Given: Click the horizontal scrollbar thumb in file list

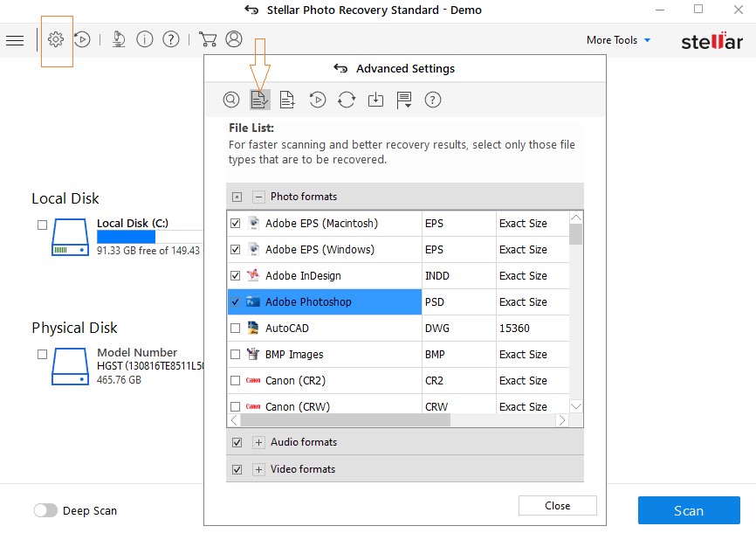Looking at the screenshot, I should [345, 420].
